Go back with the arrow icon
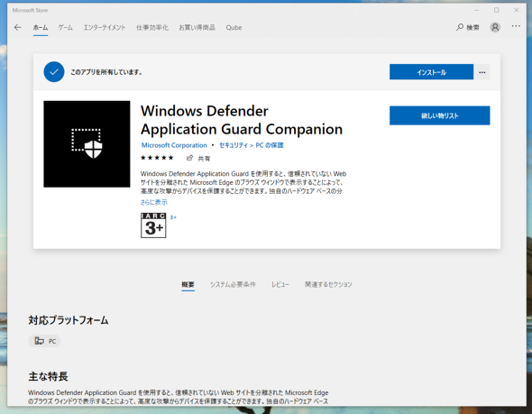Screen dimensions: 532x414 coord(18,27)
